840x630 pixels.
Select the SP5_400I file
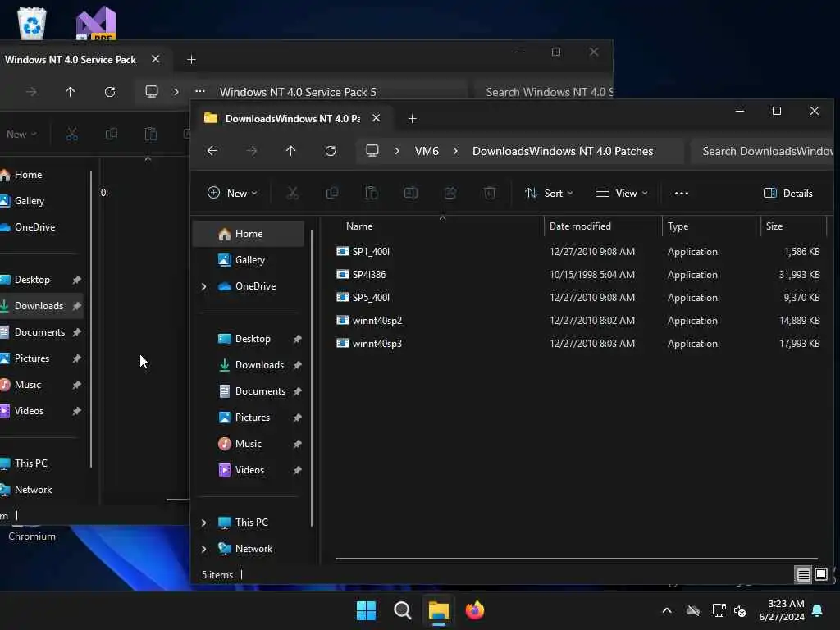(x=371, y=297)
